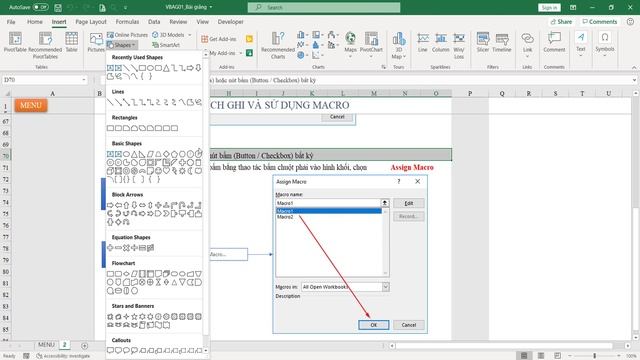The width and height of the screenshot is (640, 360).
Task: Open 3D Map tours
Action: click(x=398, y=45)
